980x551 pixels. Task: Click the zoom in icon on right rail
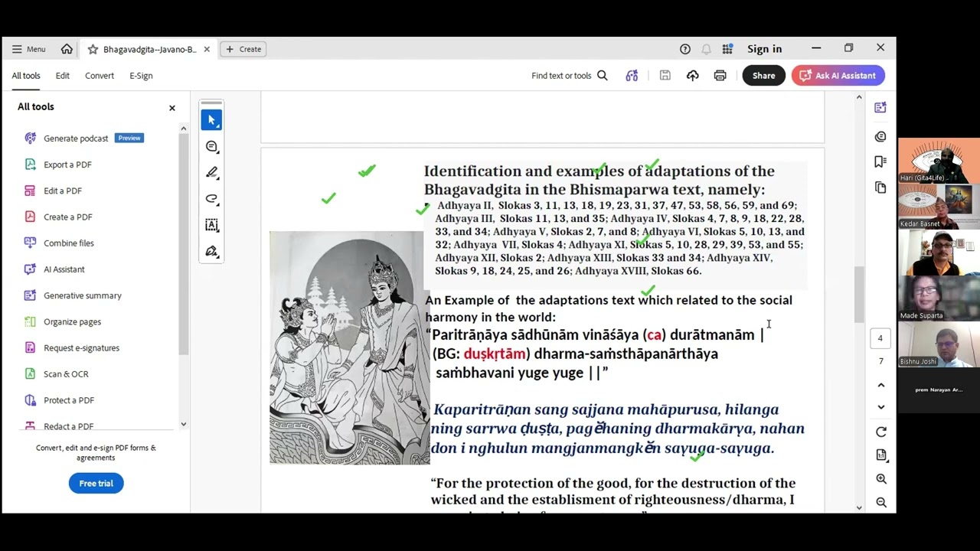coord(881,479)
